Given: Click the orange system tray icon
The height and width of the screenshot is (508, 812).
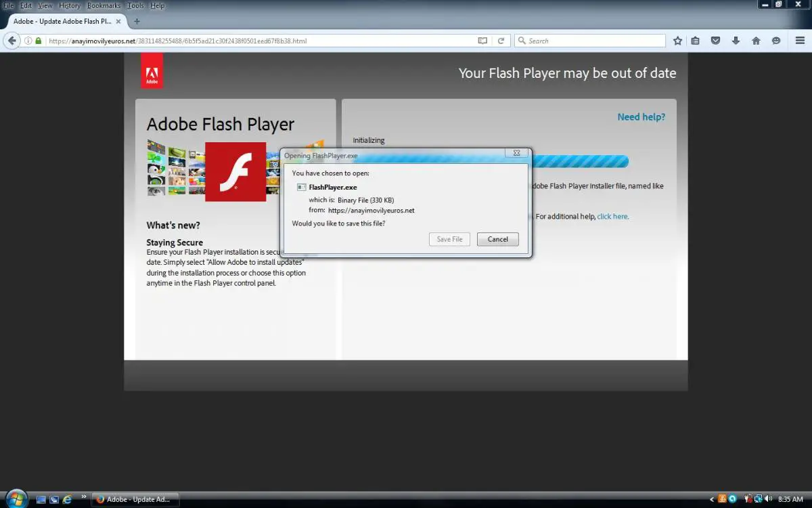Looking at the screenshot, I should click(x=722, y=499).
